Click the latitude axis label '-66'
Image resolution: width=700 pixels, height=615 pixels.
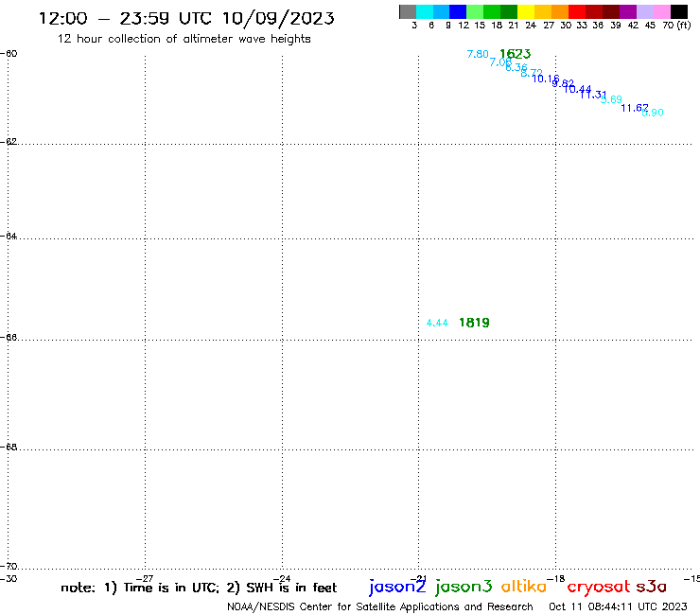(9, 337)
